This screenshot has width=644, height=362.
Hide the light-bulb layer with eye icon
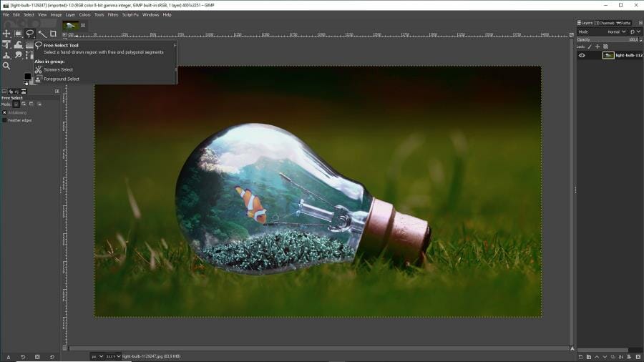pyautogui.click(x=582, y=55)
